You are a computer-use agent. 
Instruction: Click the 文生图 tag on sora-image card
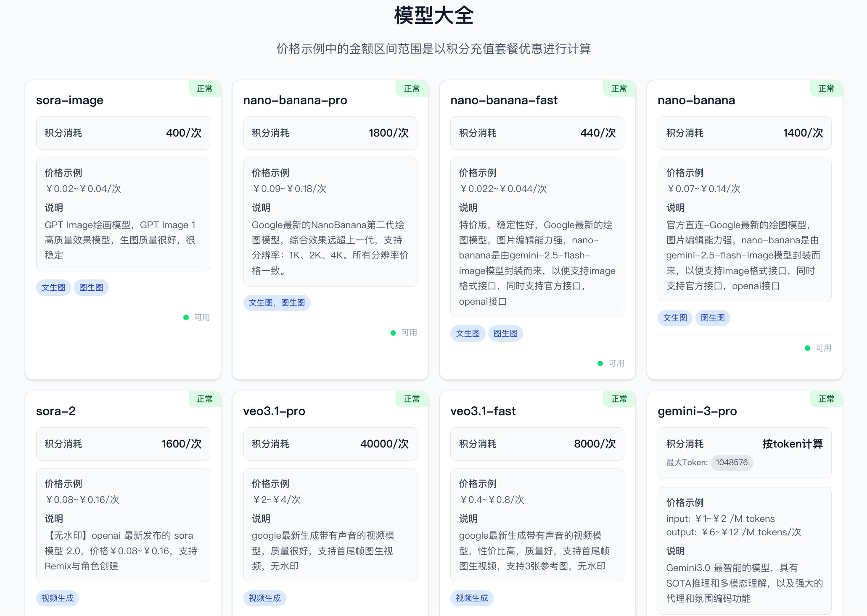coord(53,288)
